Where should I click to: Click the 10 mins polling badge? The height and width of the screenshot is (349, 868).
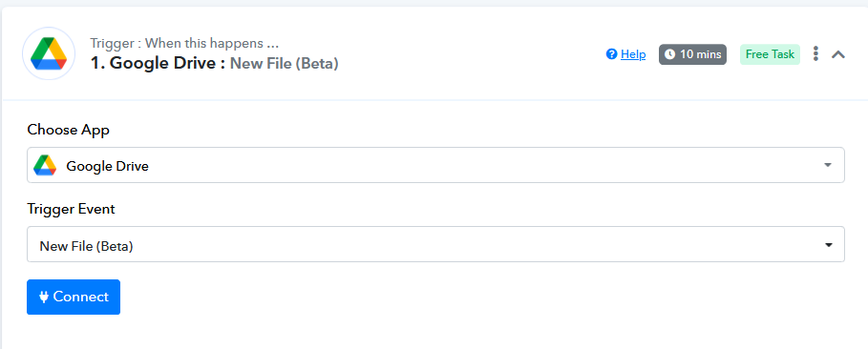(x=692, y=54)
